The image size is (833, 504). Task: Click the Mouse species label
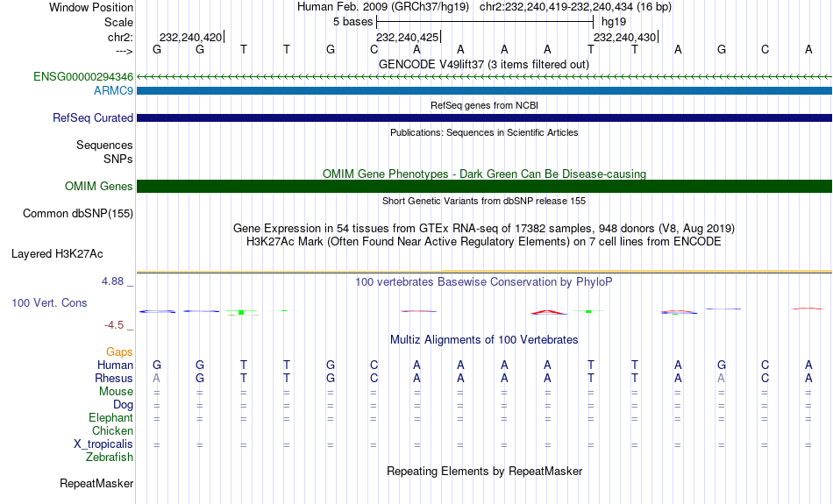pos(116,392)
